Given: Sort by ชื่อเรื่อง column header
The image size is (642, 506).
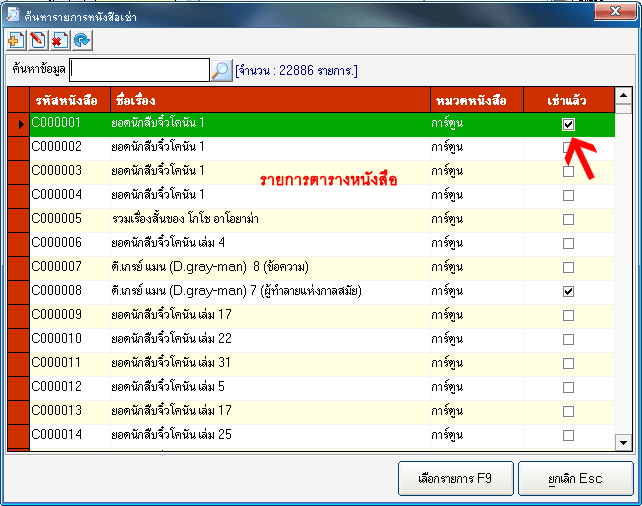Looking at the screenshot, I should pyautogui.click(x=270, y=100).
